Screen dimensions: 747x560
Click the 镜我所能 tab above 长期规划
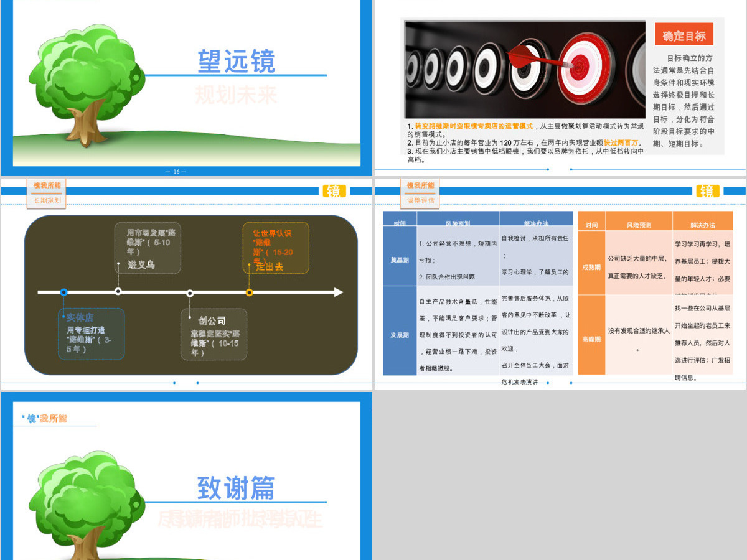point(47,185)
